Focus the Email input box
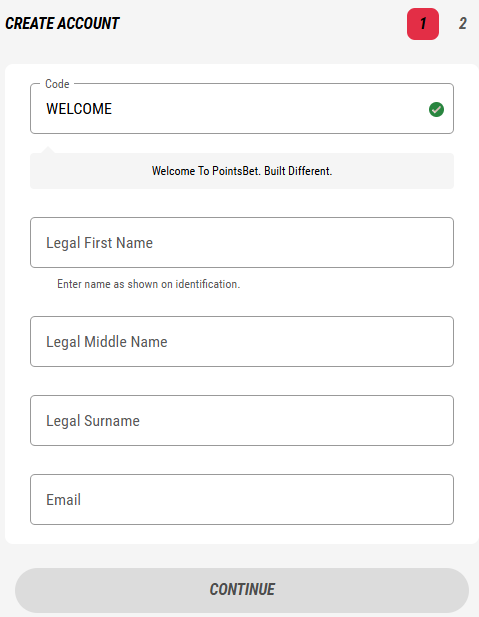The width and height of the screenshot is (479, 617). coord(242,499)
